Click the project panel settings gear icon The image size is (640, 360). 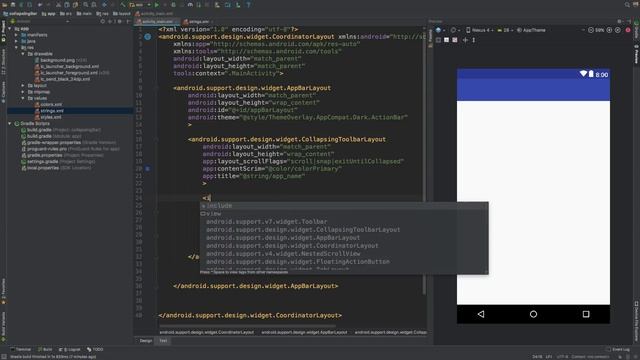120,21
